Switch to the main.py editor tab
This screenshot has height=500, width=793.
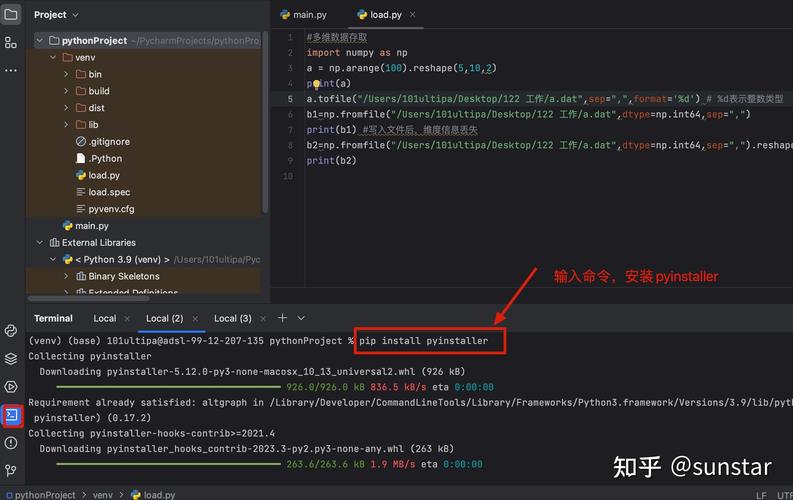(303, 15)
